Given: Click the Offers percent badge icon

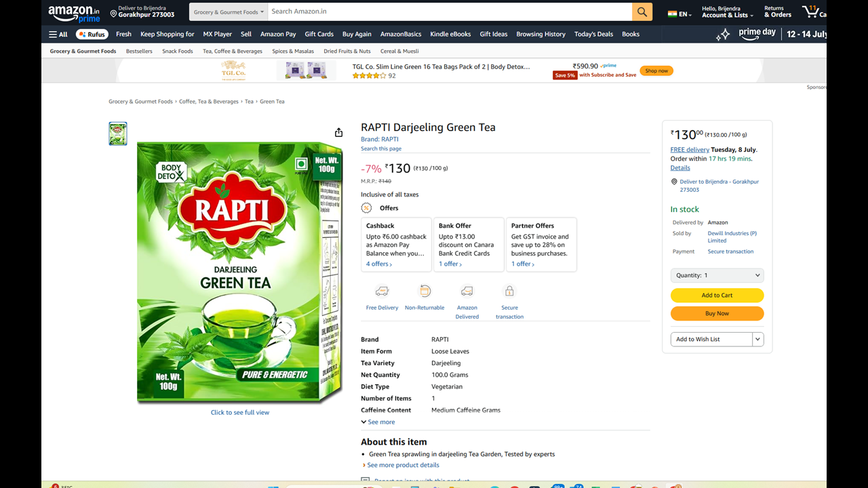Looking at the screenshot, I should 367,208.
